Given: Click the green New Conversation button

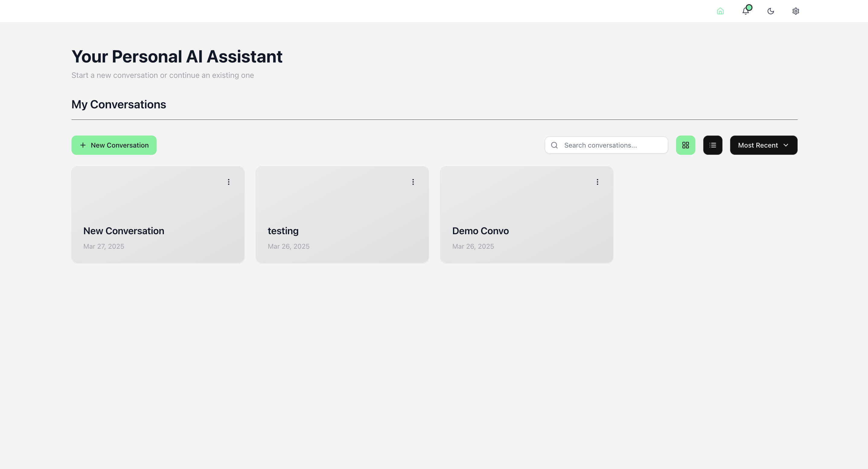Looking at the screenshot, I should click(x=114, y=145).
